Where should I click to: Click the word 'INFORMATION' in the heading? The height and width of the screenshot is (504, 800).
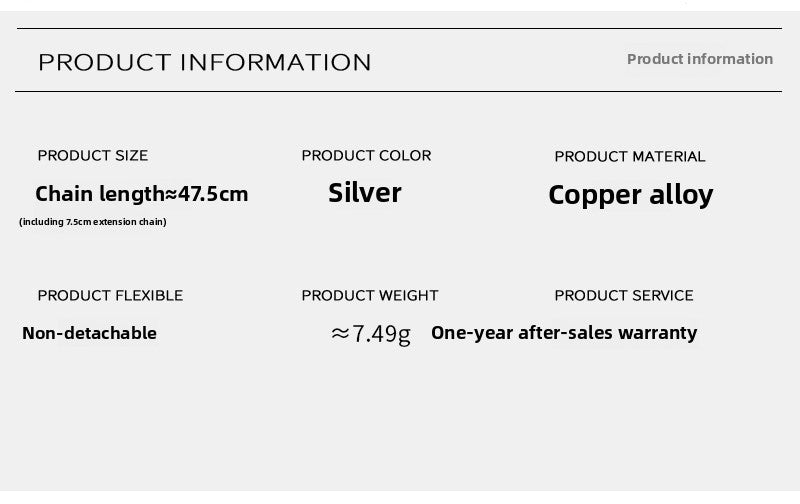pyautogui.click(x=275, y=62)
